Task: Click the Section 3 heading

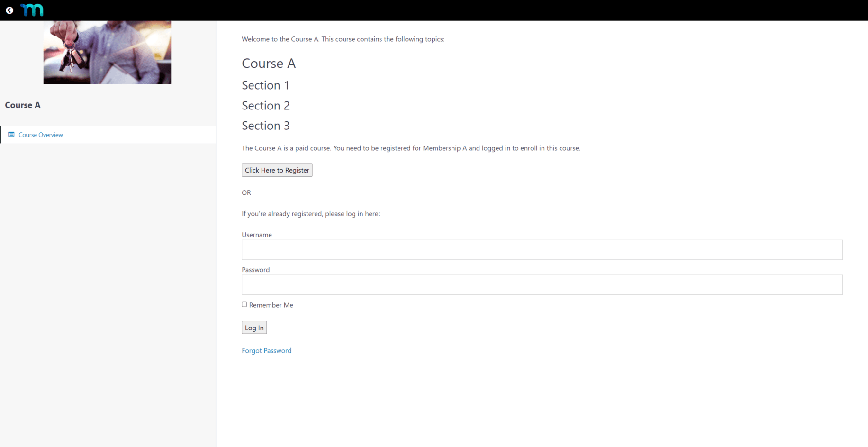Action: point(266,126)
